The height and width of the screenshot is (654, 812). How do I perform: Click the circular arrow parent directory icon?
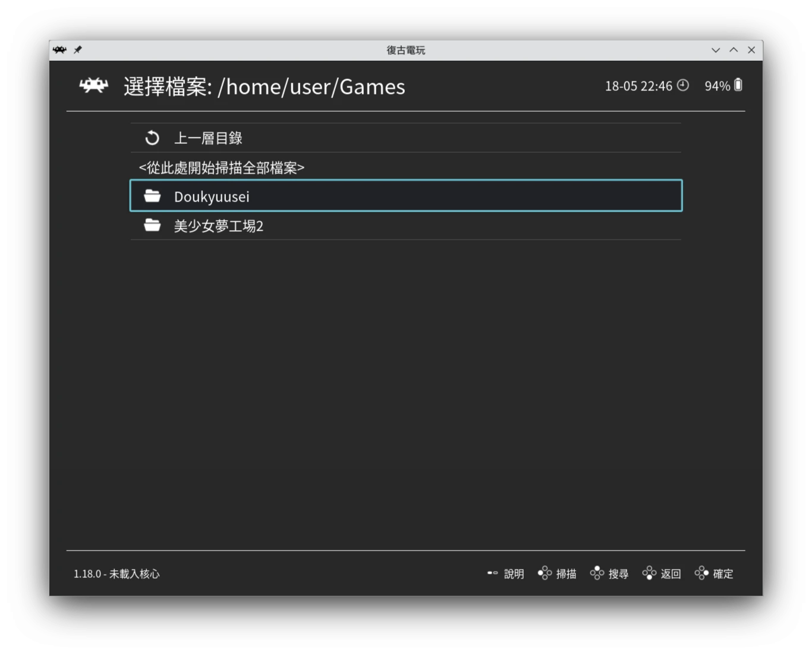pos(152,138)
